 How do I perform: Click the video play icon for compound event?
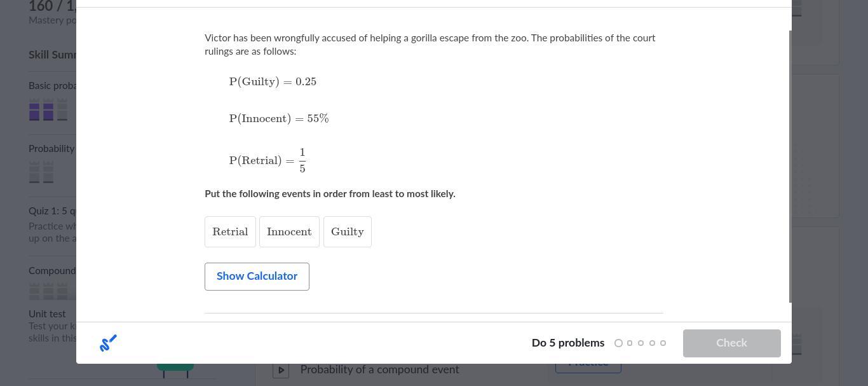[x=281, y=370]
